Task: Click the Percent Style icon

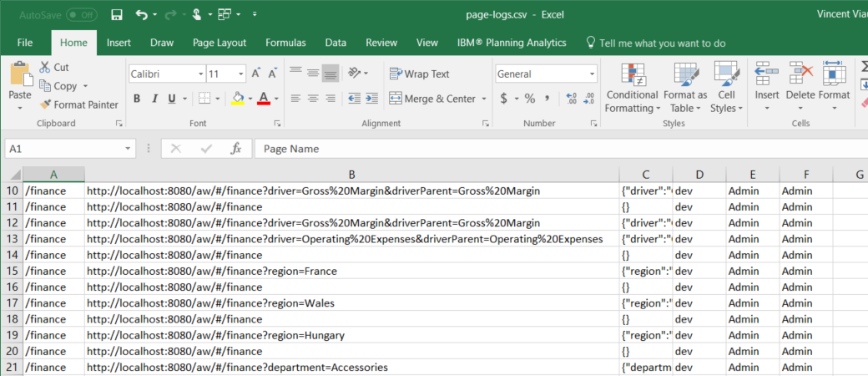Action: coord(529,99)
